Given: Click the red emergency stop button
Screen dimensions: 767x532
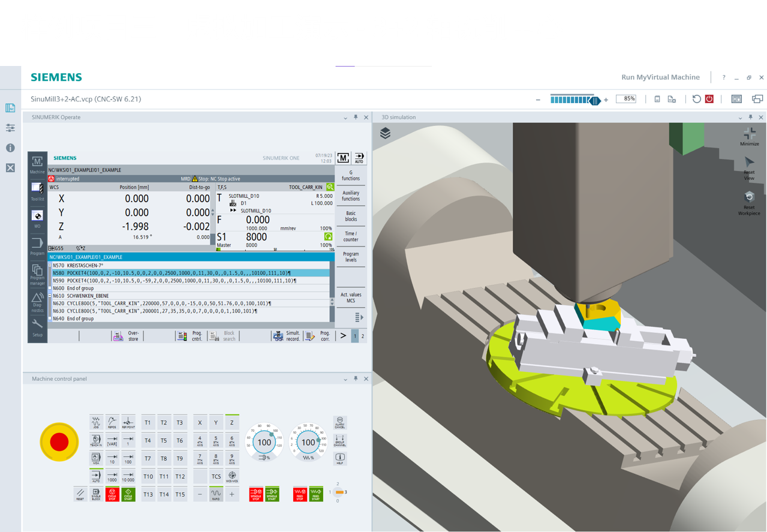Looking at the screenshot, I should point(59,442).
